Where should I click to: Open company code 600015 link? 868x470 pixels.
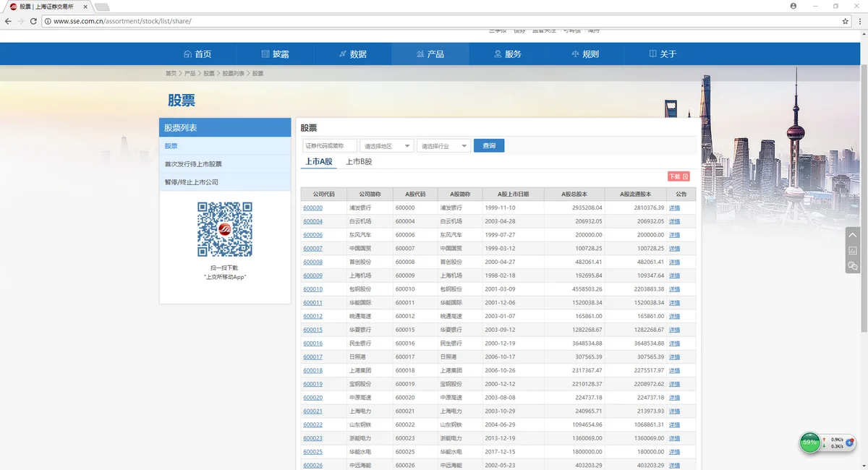click(313, 330)
